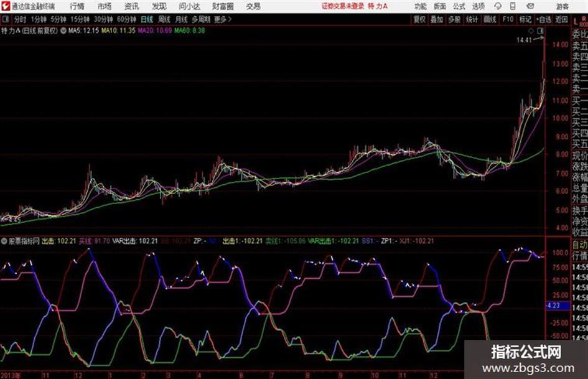The width and height of the screenshot is (588, 379).
Task: Click the diamond icon at chart top right
Action: pyautogui.click(x=531, y=30)
